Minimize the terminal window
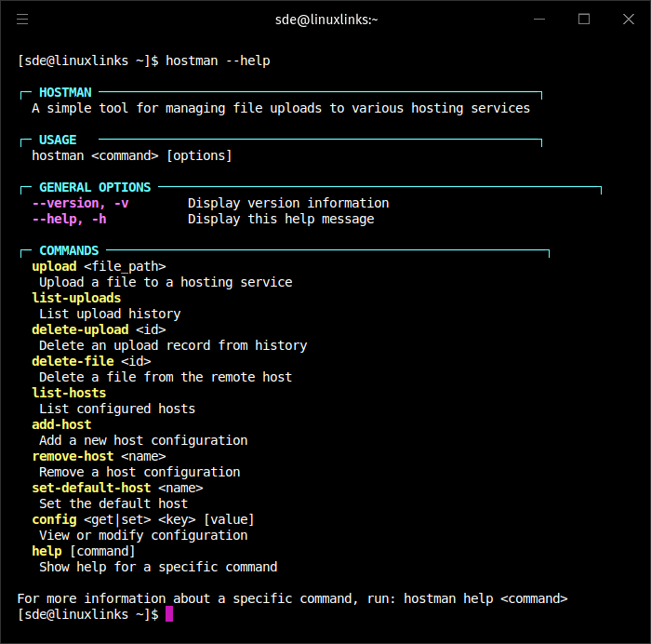651x644 pixels. click(538, 20)
